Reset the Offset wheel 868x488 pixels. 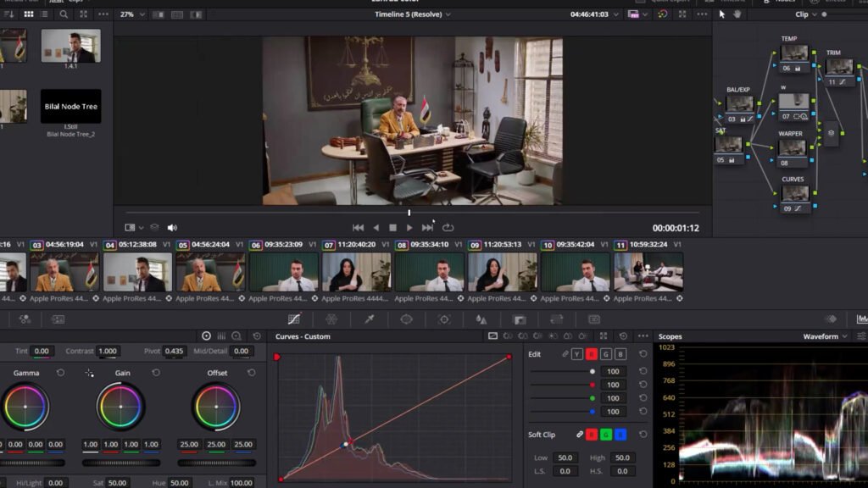pos(251,373)
